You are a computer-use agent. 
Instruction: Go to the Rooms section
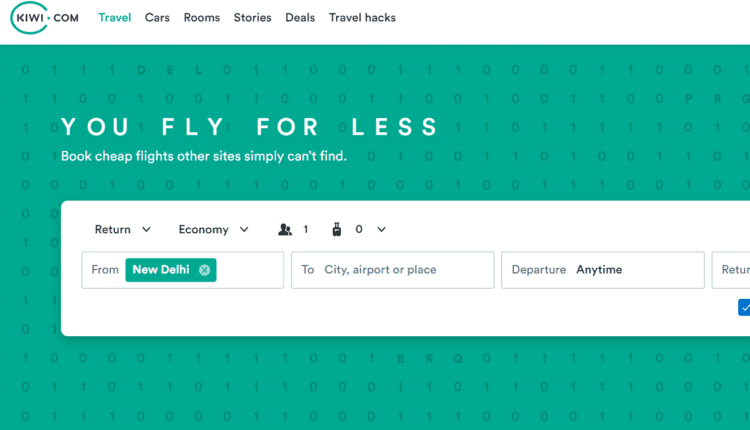pos(202,18)
